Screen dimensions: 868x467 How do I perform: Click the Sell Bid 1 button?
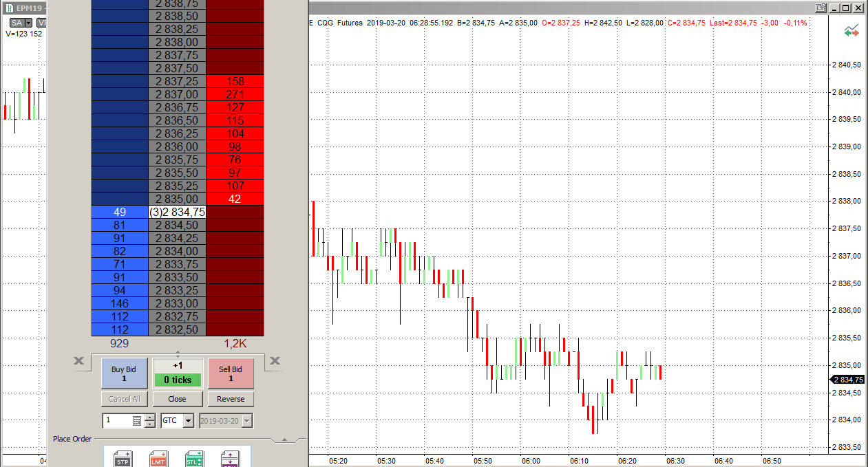click(x=231, y=373)
